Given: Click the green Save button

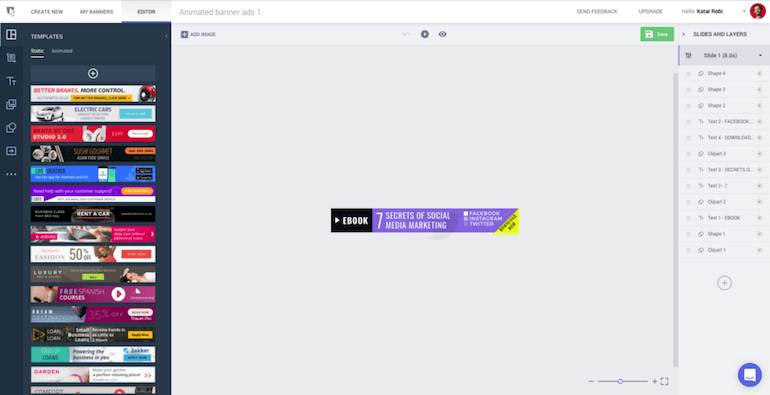Looking at the screenshot, I should [x=657, y=34].
